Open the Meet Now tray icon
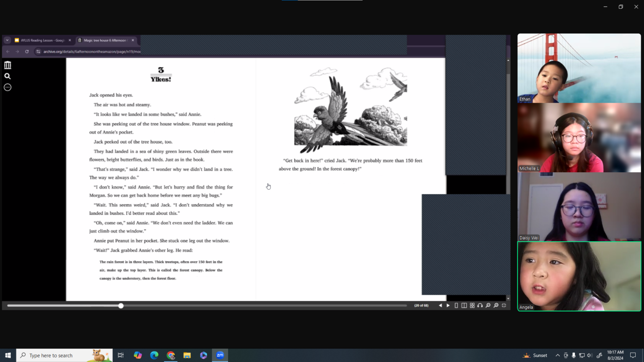Viewport: 644px width, 362px height. 566,355
